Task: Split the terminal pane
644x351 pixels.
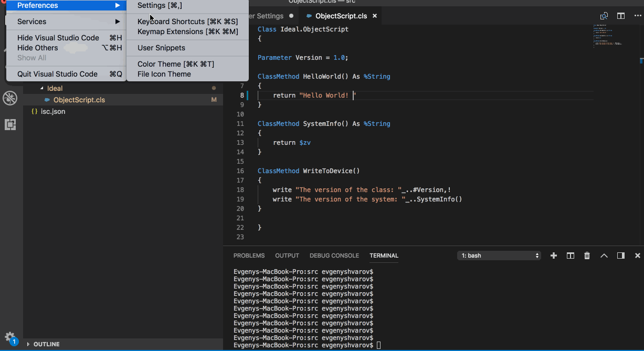Action: tap(570, 256)
